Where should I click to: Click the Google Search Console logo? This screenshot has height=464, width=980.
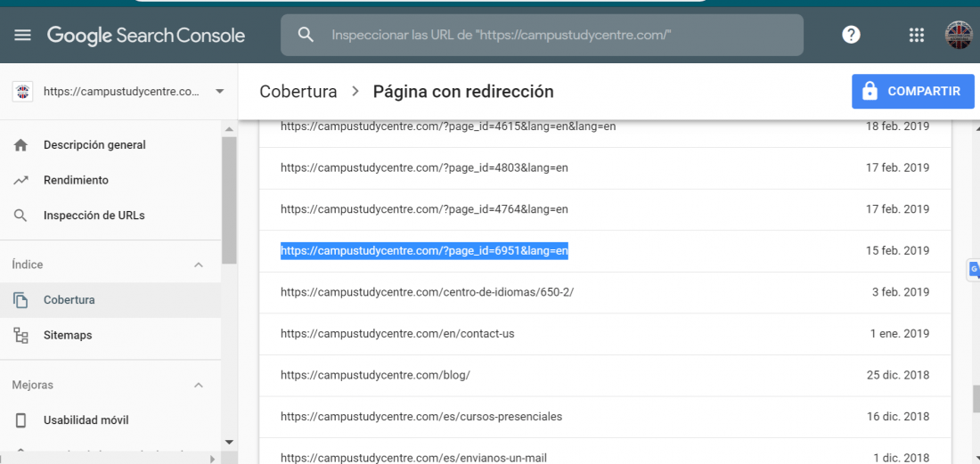pos(145,35)
